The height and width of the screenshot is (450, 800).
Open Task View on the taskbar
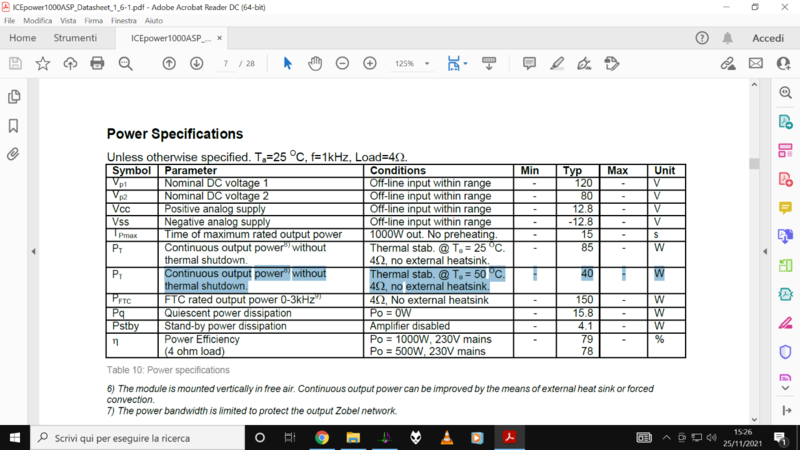pos(290,438)
